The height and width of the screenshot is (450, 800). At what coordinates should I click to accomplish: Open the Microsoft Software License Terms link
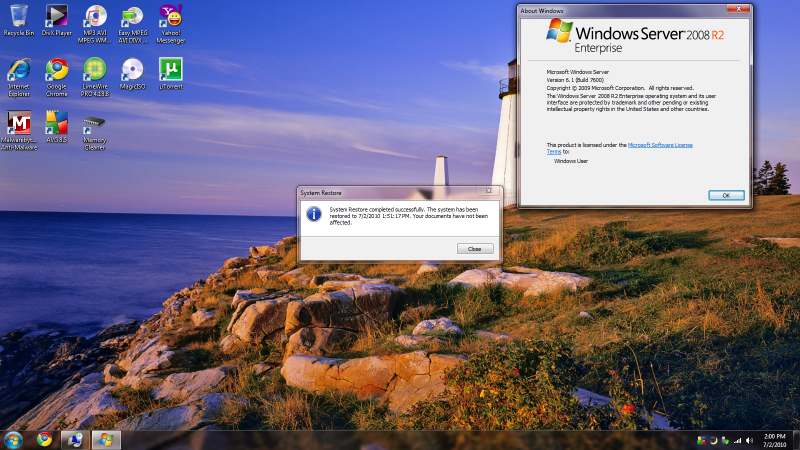(x=660, y=145)
